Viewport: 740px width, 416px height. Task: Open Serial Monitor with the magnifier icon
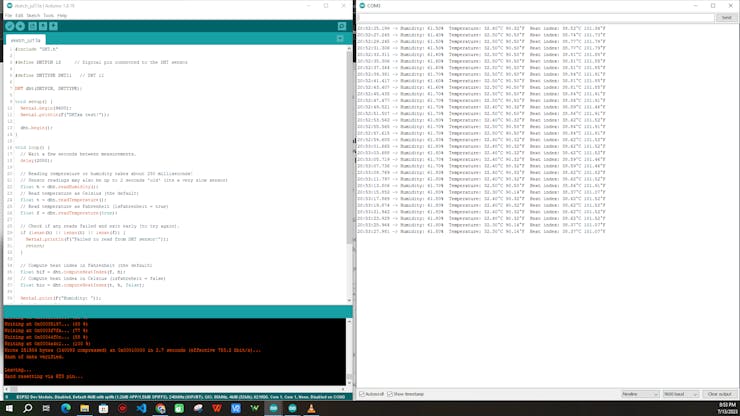(x=342, y=26)
